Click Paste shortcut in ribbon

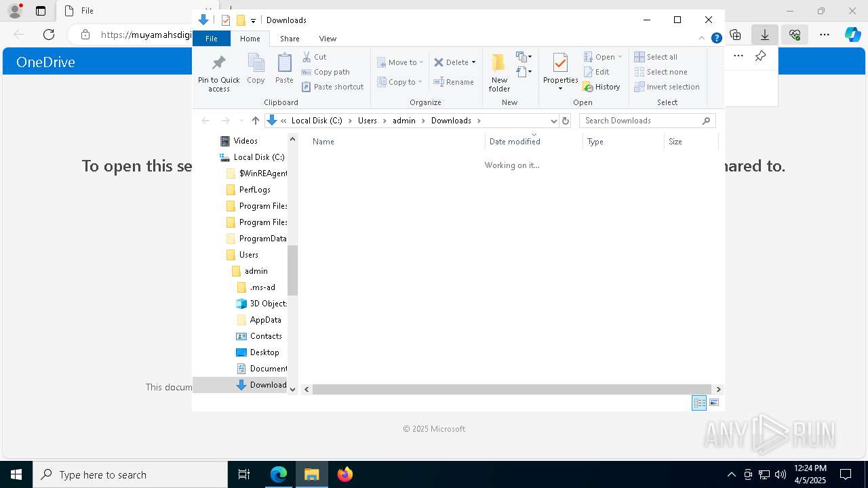(x=333, y=87)
